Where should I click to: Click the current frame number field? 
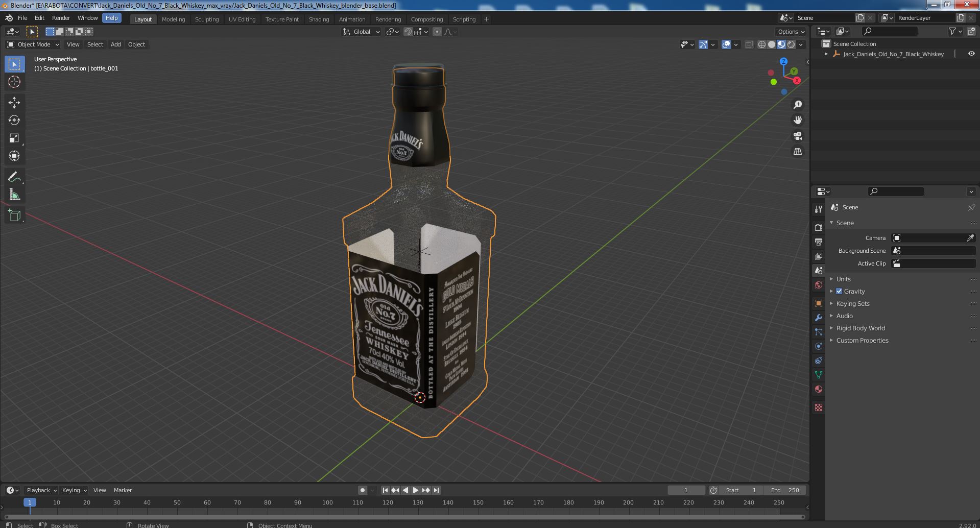pos(686,490)
